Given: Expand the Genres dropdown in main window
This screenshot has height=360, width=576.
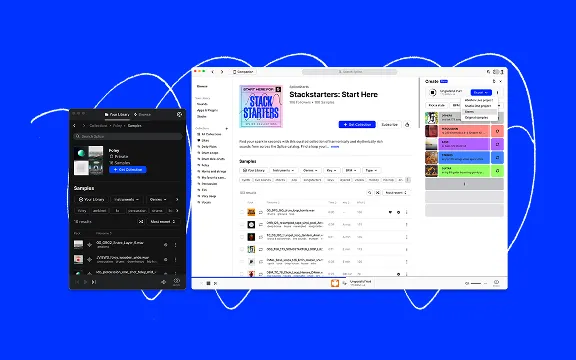Looking at the screenshot, I should pos(310,170).
